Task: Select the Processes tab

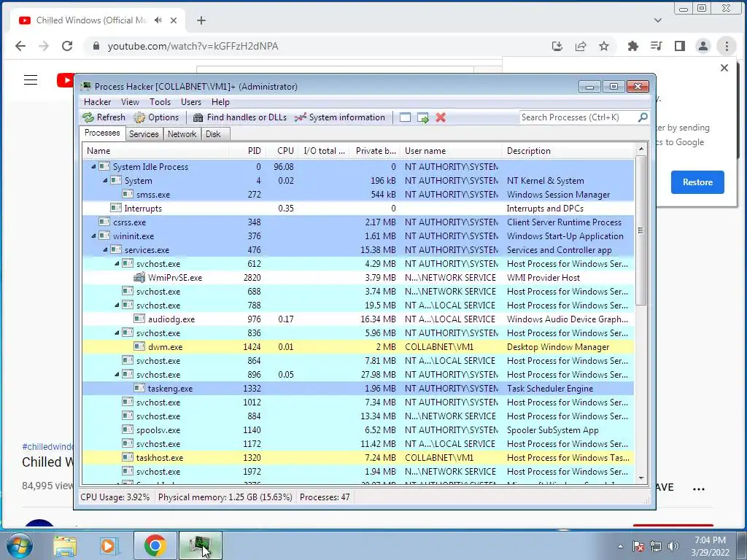Action: 102,133
